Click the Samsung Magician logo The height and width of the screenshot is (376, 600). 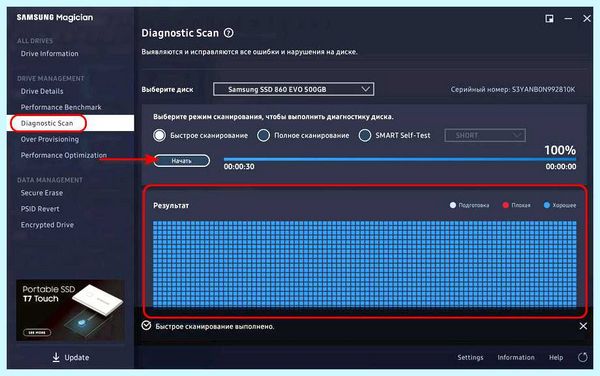pyautogui.click(x=55, y=17)
